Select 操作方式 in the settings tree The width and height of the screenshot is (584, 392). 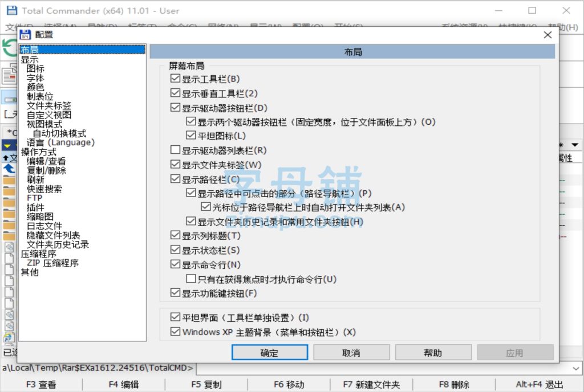(x=39, y=152)
